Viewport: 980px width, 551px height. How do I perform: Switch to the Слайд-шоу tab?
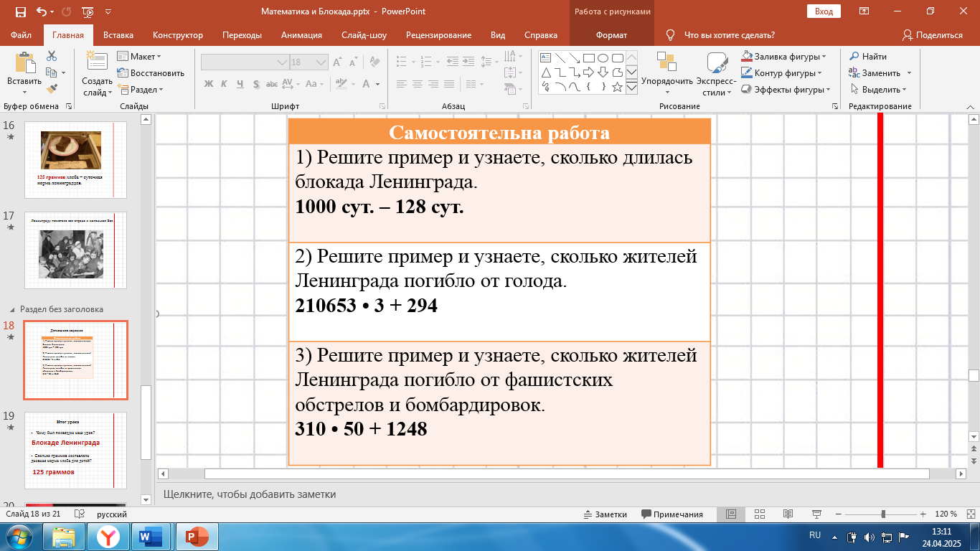(364, 35)
